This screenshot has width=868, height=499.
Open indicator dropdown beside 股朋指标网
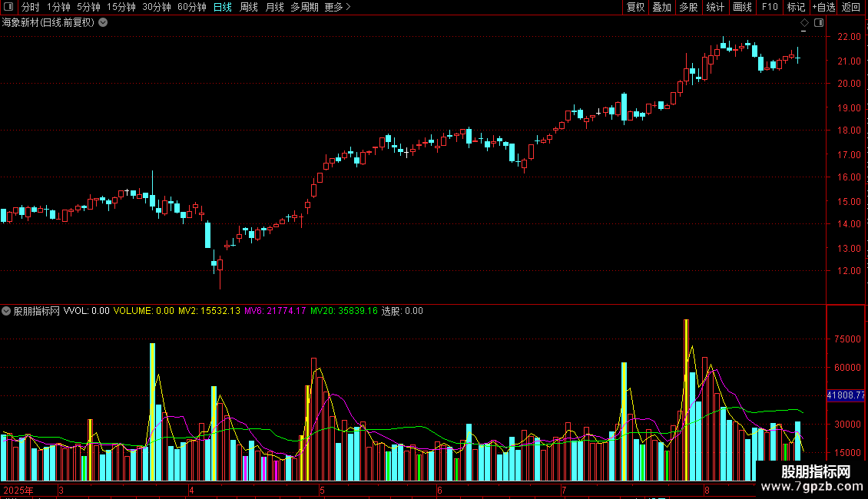pos(6,311)
